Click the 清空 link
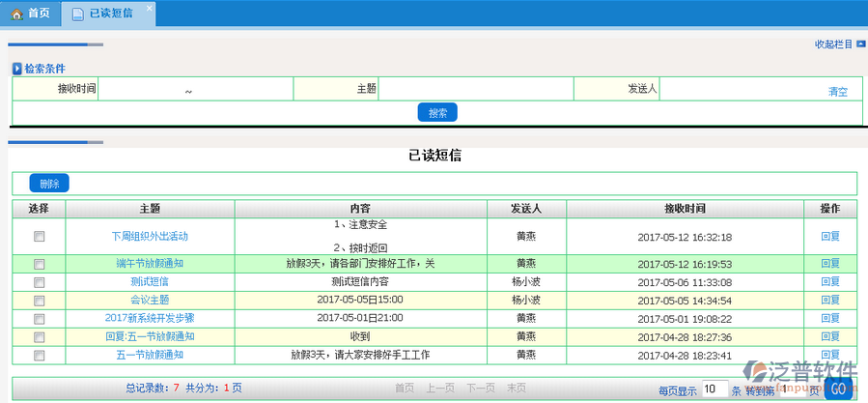Screen dimensions: 868x403 837,92
